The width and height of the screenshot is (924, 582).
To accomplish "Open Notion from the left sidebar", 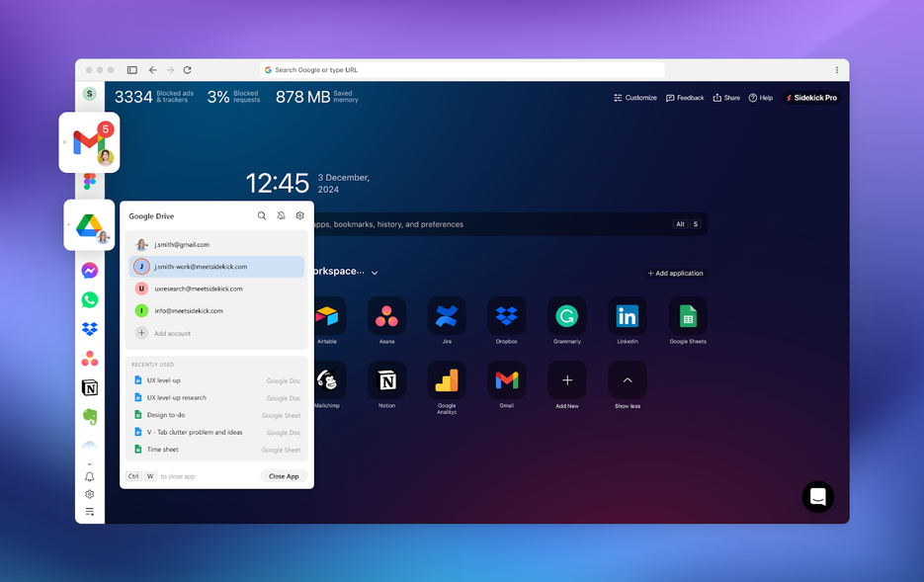I will click(x=89, y=387).
